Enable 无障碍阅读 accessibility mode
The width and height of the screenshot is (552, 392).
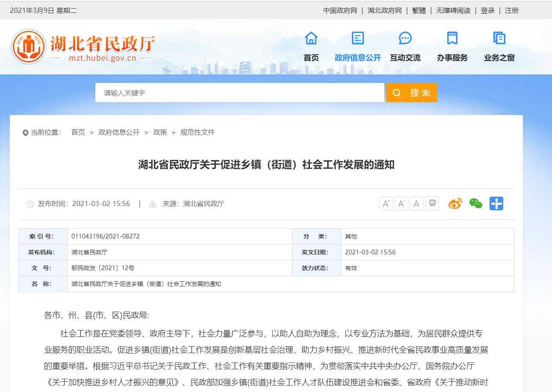(x=453, y=11)
